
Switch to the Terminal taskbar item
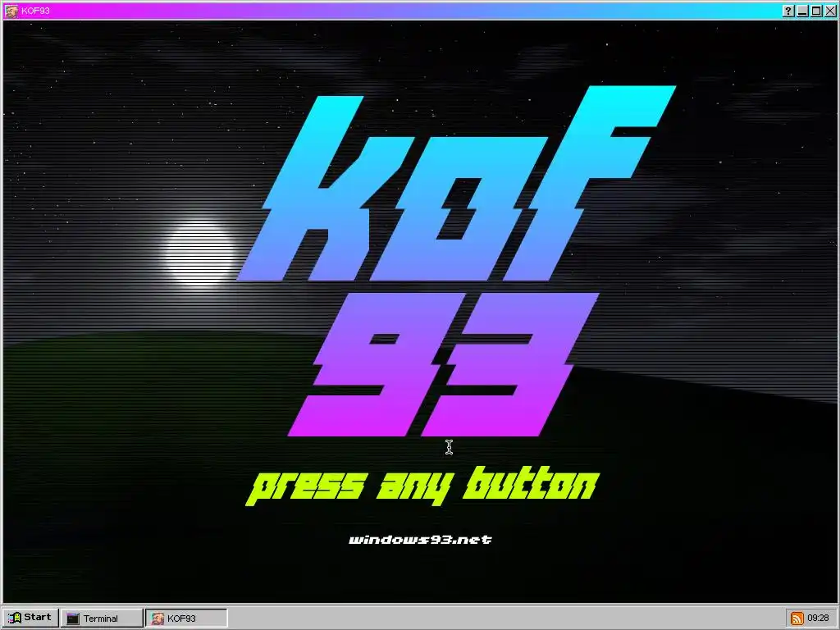(102, 619)
